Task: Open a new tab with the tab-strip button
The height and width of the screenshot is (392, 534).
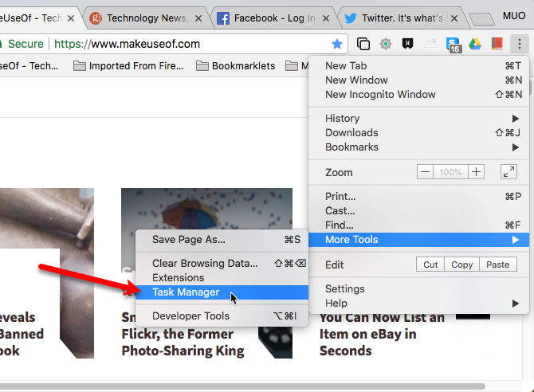Action: (481, 19)
